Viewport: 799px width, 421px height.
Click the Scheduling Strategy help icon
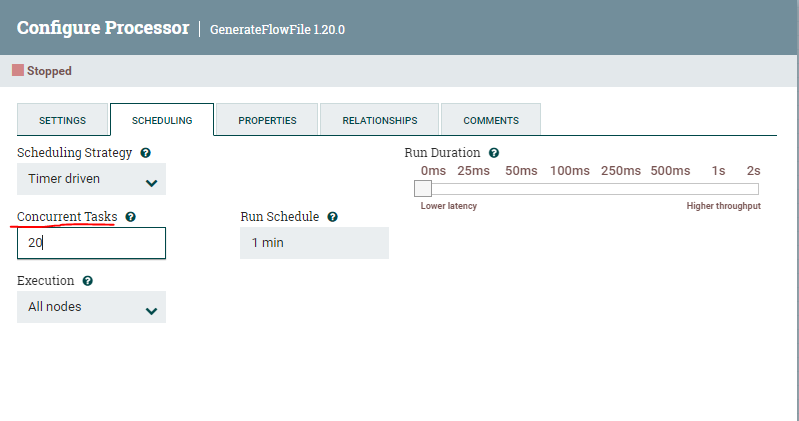click(146, 153)
